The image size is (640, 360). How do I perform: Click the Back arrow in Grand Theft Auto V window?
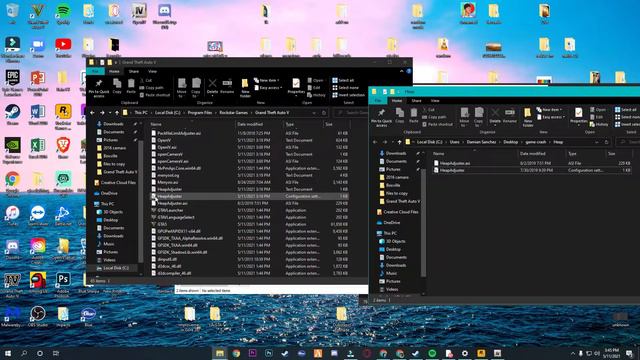(x=93, y=113)
